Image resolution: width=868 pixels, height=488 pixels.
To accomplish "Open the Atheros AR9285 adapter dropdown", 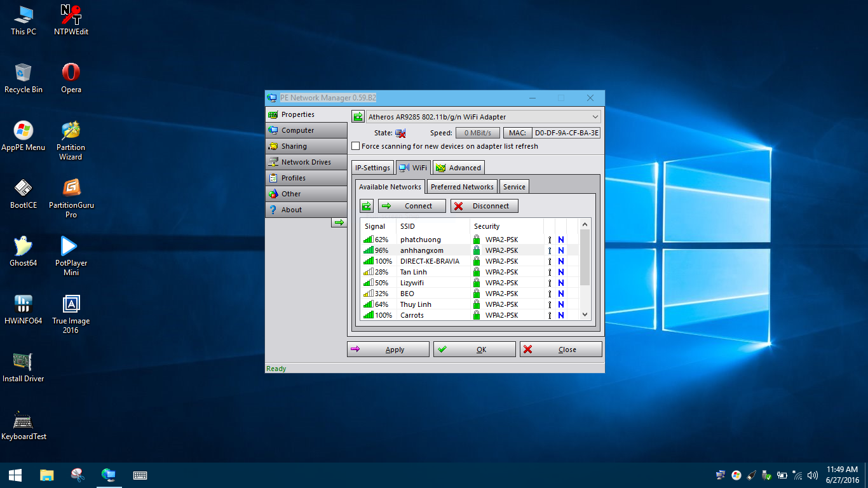I will click(x=483, y=117).
